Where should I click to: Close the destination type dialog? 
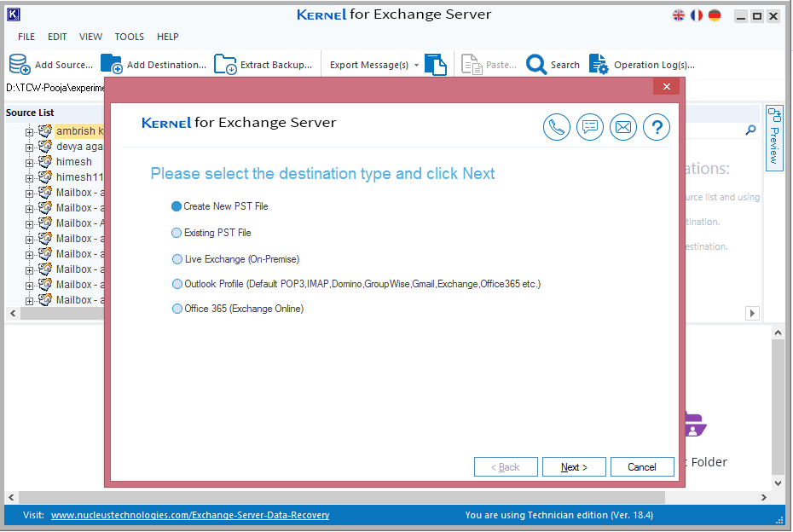coord(667,86)
